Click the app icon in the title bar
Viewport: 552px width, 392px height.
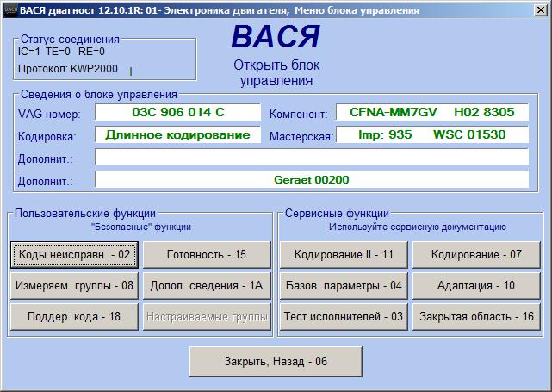[9, 10]
